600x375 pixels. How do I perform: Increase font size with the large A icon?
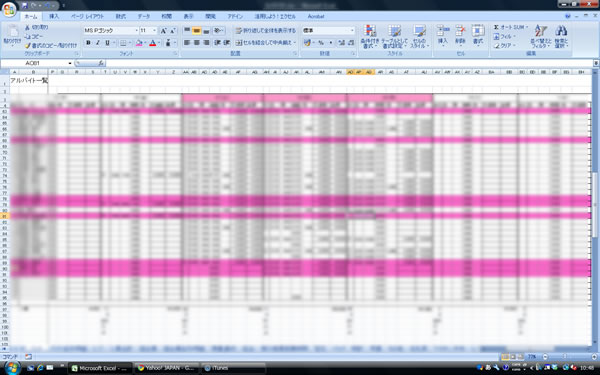pos(163,31)
